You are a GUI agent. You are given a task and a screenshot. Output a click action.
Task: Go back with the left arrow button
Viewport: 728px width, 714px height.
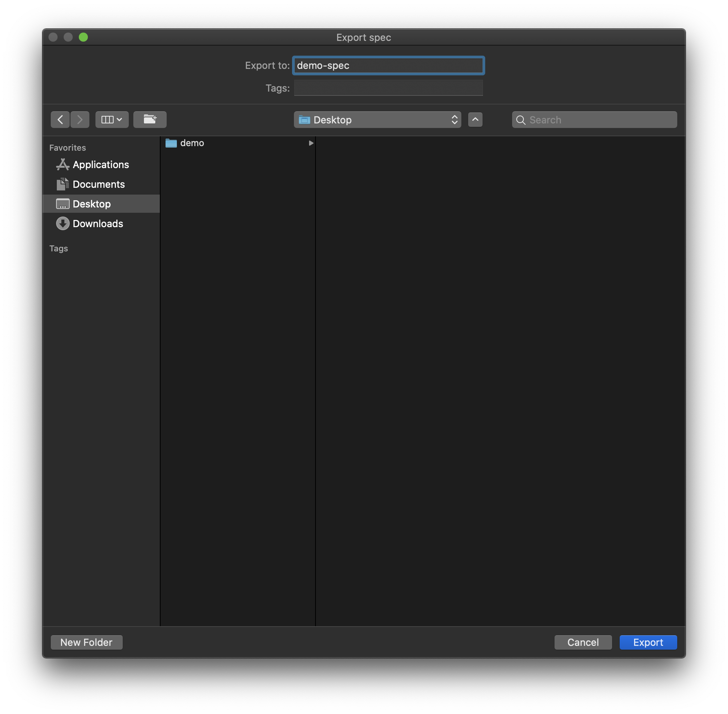tap(60, 120)
